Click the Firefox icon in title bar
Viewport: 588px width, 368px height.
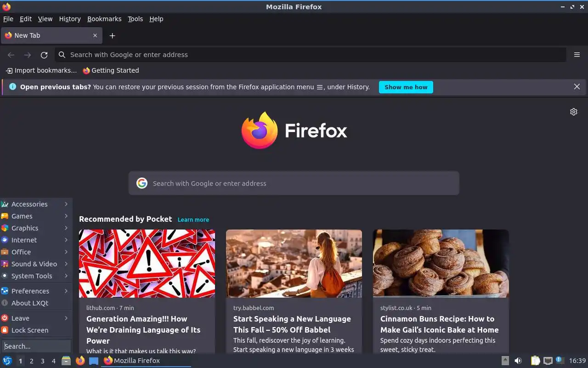pyautogui.click(x=6, y=6)
